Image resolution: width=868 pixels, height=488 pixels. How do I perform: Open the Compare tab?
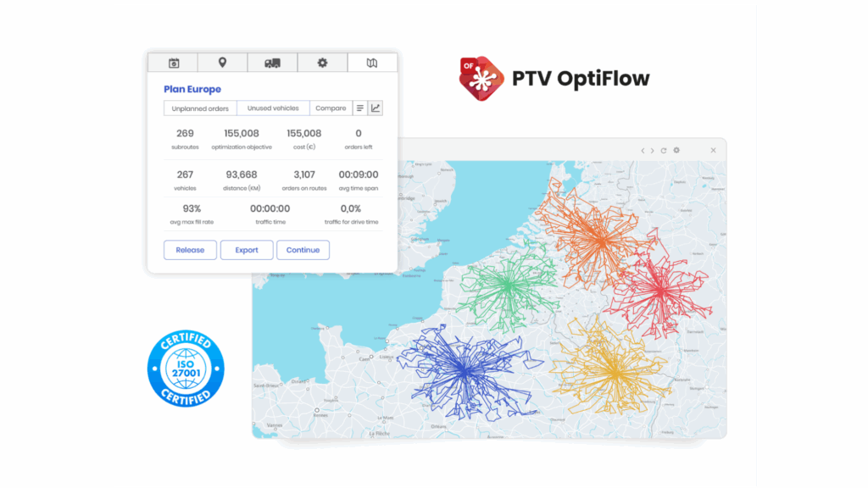pos(331,108)
